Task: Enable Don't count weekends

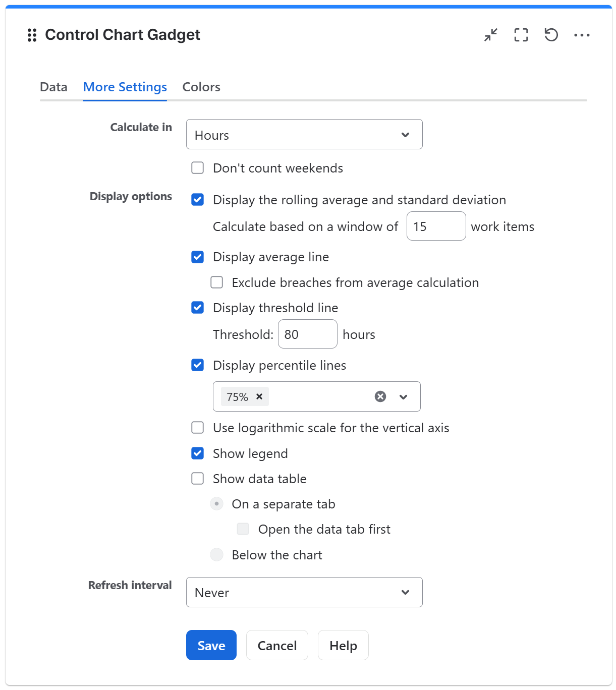Action: (x=198, y=167)
